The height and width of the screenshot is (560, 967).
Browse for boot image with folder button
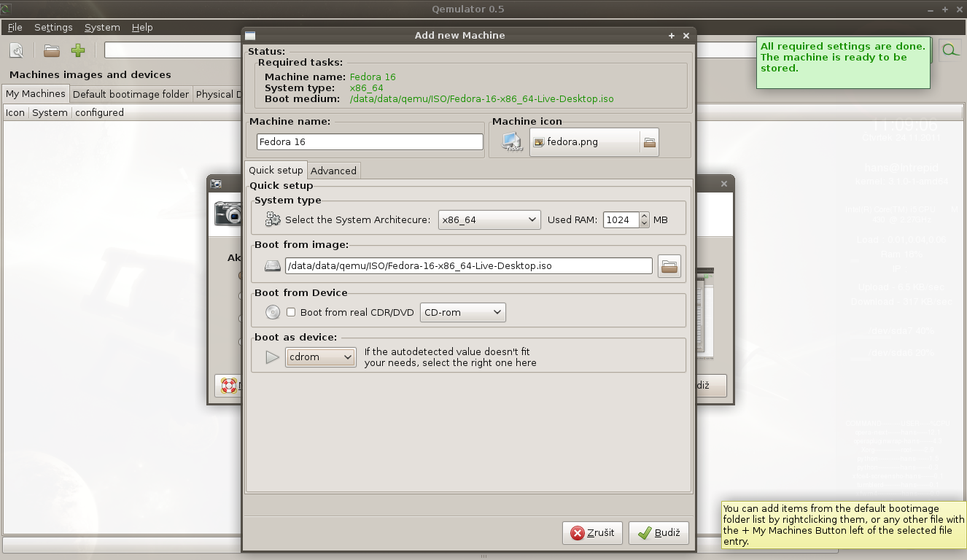coord(669,266)
